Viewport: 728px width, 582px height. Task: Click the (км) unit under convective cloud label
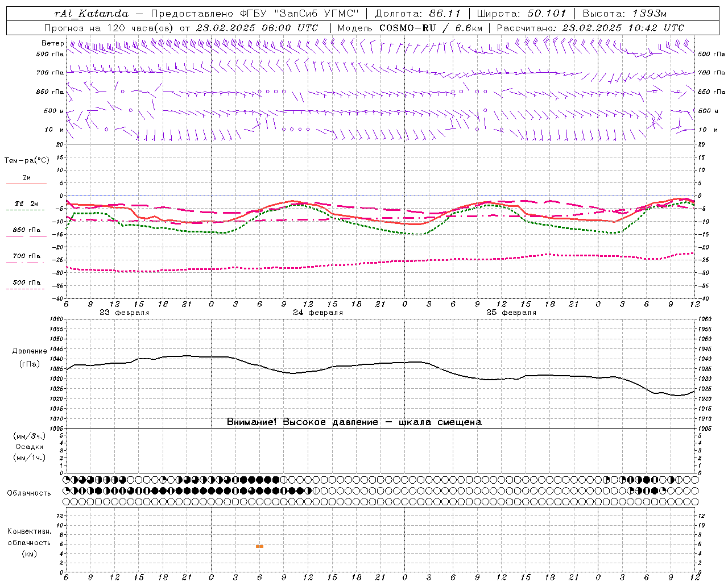(29, 554)
